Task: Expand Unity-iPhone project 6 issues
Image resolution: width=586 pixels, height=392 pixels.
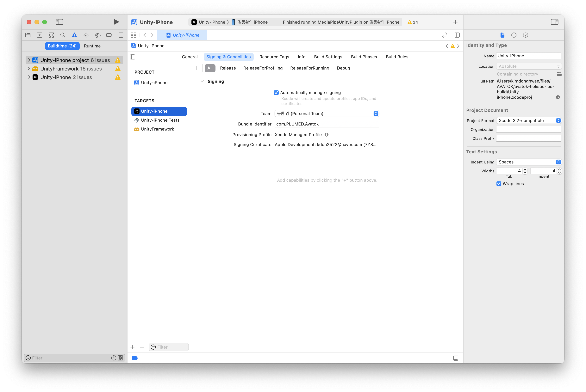Action: [29, 60]
